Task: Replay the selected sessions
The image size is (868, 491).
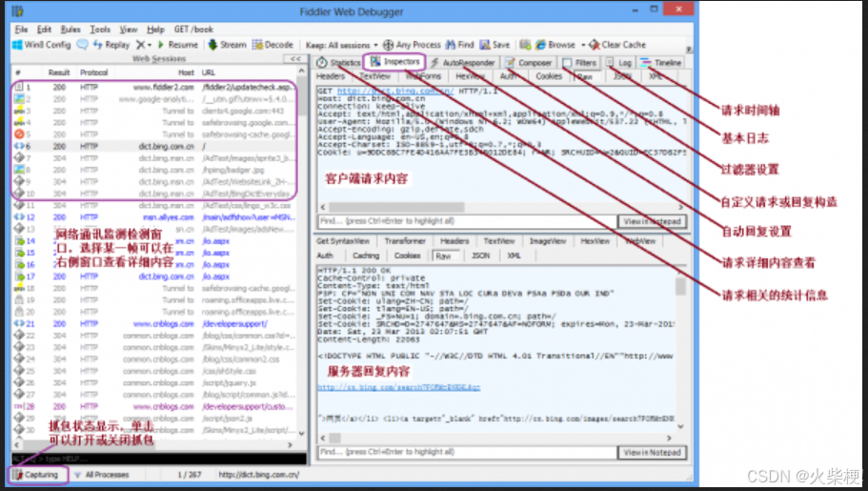Action: [x=111, y=45]
